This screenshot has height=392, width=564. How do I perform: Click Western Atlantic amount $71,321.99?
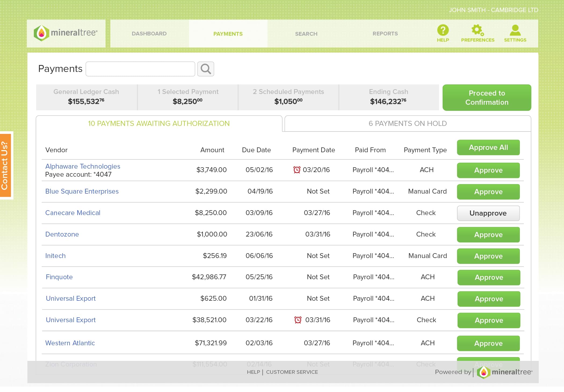(x=211, y=343)
